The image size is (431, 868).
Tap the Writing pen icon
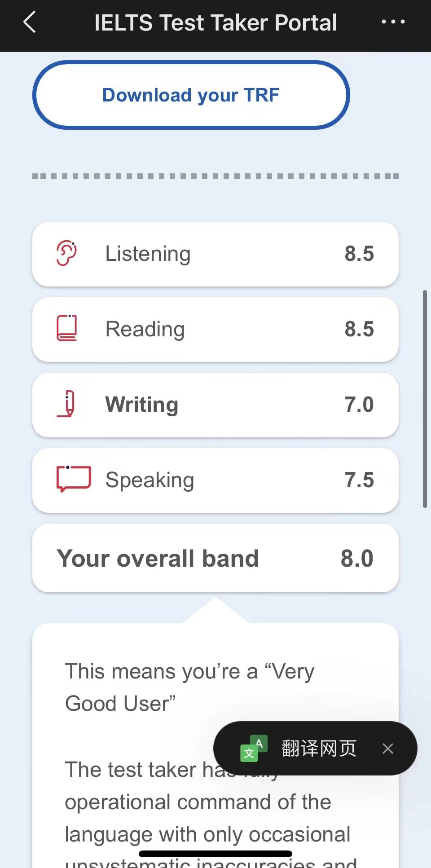[x=66, y=404]
